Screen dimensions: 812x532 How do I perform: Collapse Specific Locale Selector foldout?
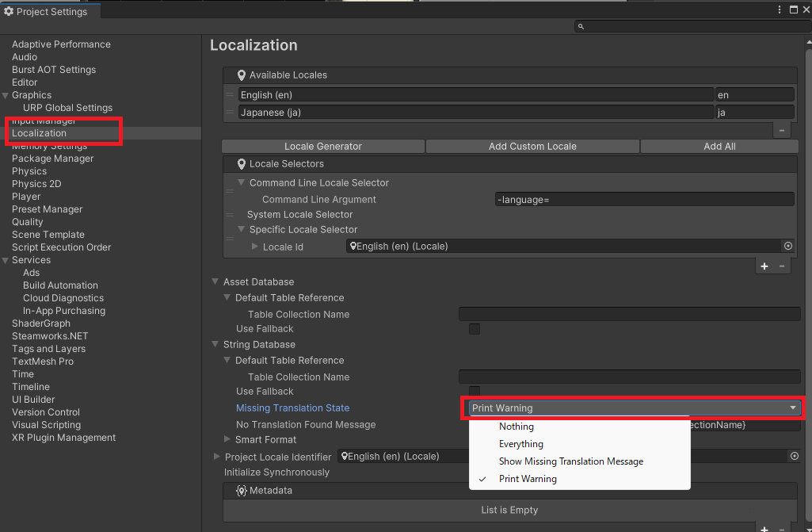241,229
